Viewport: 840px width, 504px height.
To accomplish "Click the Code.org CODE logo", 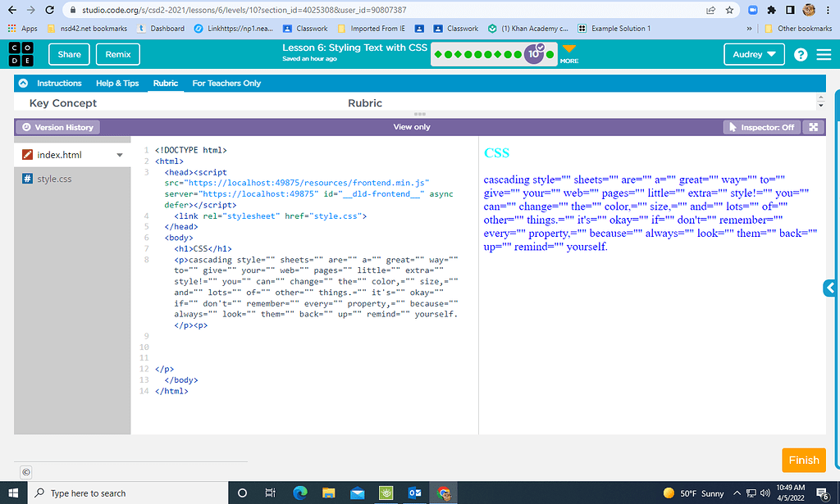I will (x=20, y=54).
